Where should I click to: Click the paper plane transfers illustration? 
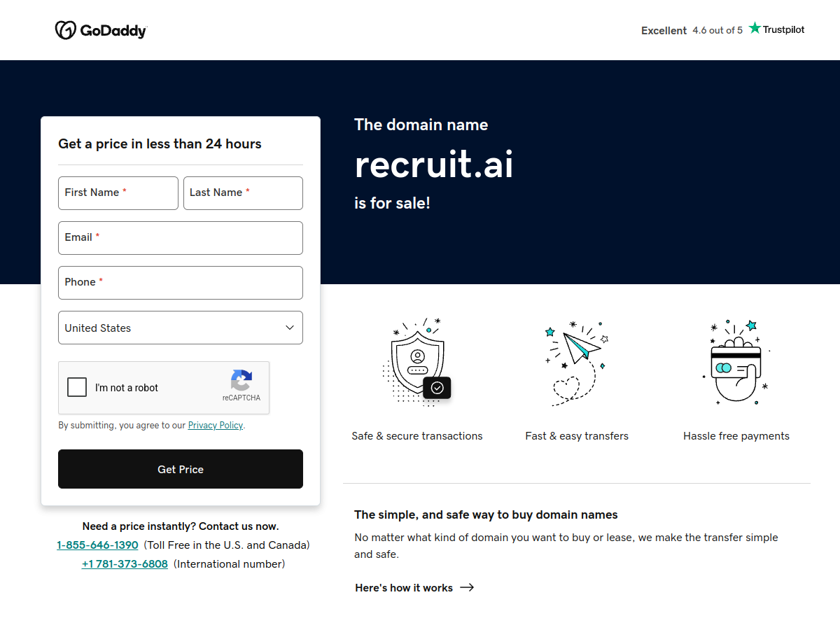click(577, 363)
